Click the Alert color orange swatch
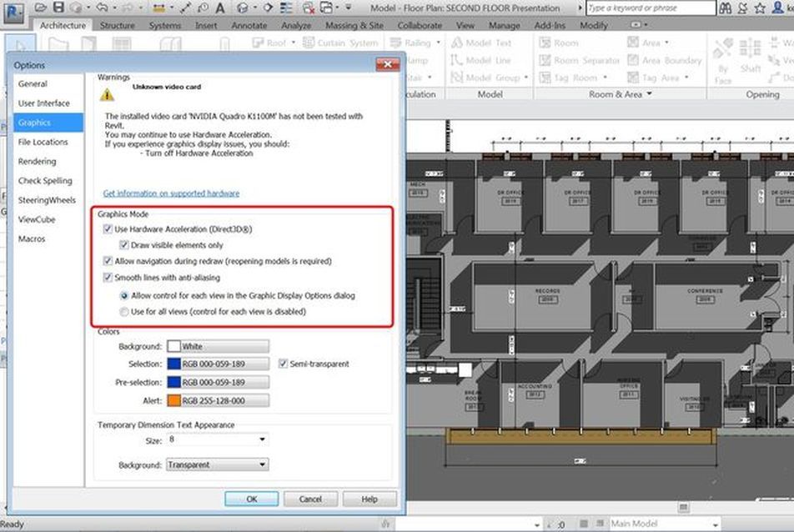Screen dimensions: 794x532 [174, 400]
